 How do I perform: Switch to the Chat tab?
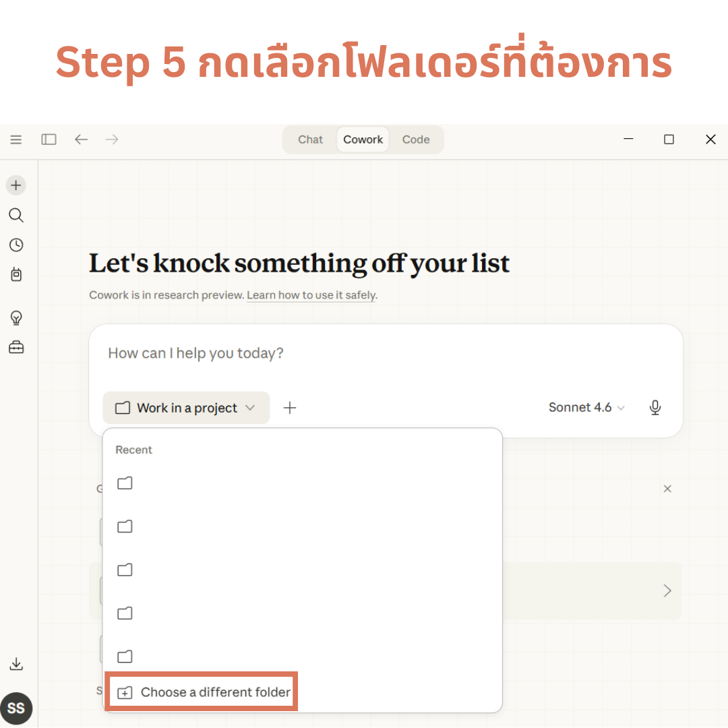coord(310,140)
